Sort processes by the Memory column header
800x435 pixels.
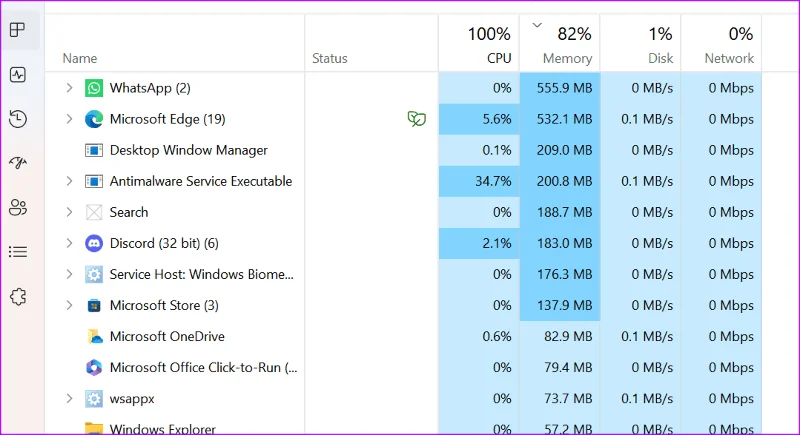pos(560,44)
